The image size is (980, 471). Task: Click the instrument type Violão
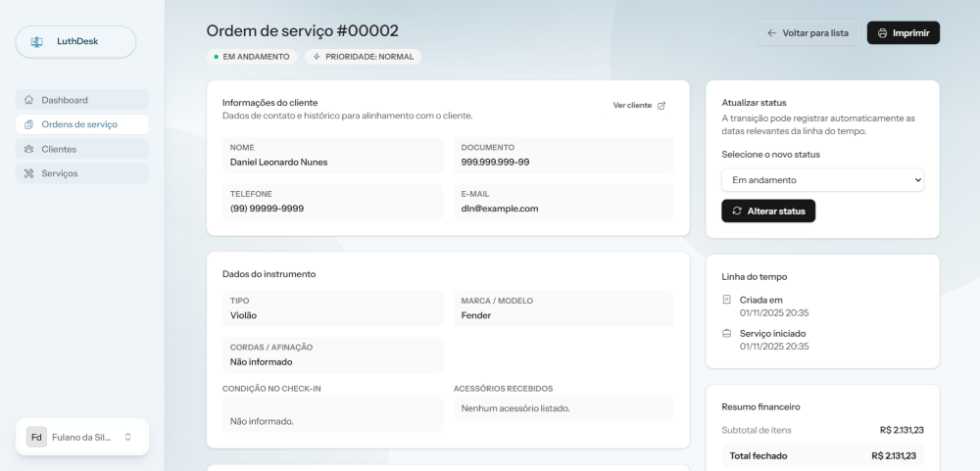tap(243, 315)
